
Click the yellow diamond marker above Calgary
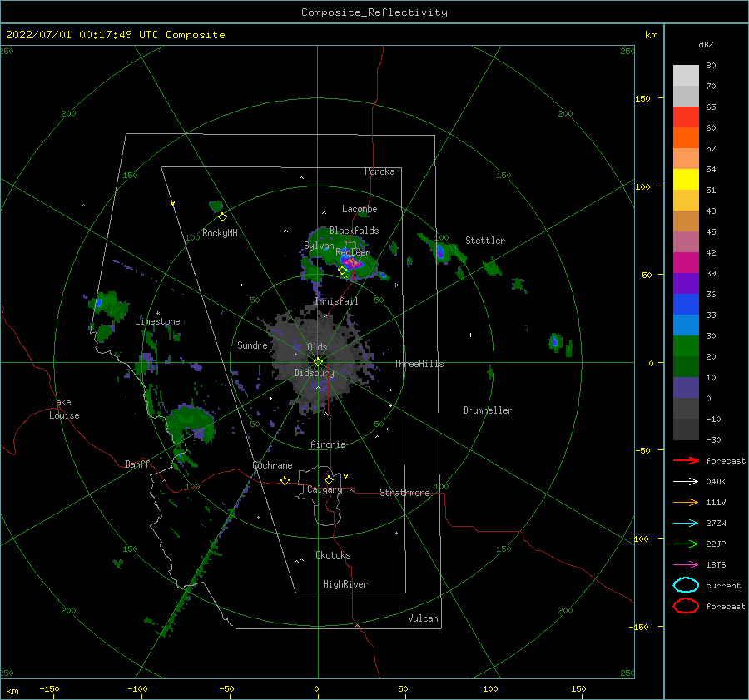coord(329,479)
